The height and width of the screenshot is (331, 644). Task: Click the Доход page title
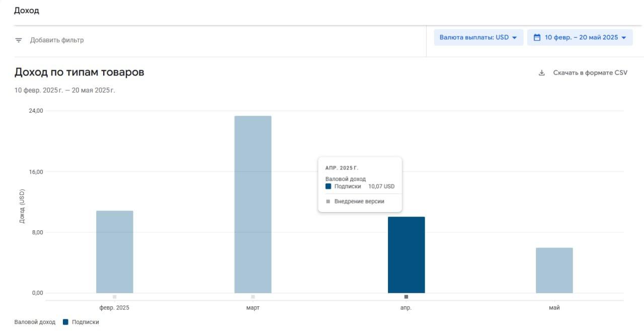point(27,11)
